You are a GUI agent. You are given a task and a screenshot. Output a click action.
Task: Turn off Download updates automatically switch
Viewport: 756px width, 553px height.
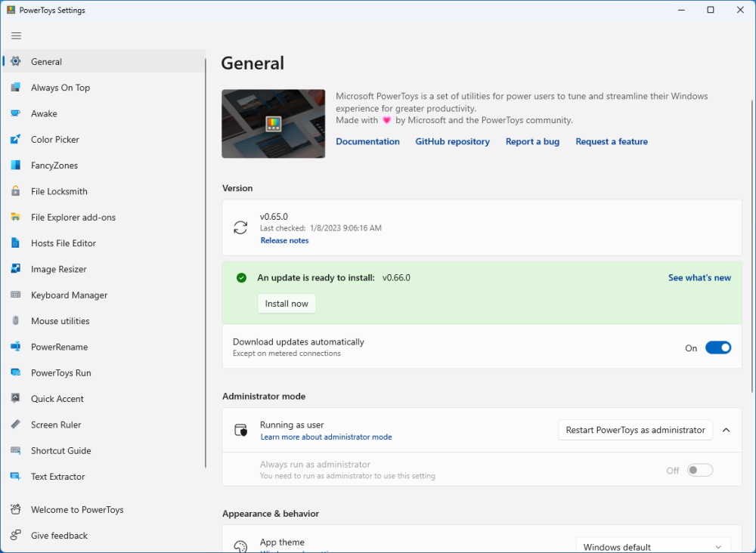[718, 348]
